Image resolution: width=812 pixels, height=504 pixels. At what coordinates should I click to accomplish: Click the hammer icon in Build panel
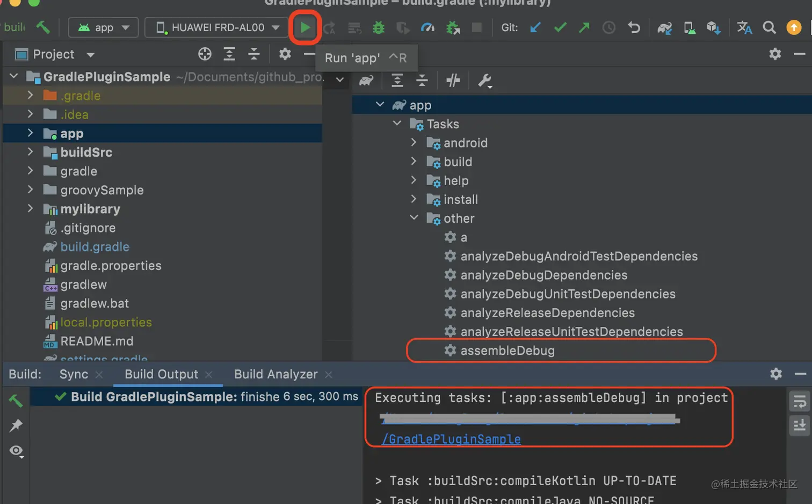[x=16, y=400]
